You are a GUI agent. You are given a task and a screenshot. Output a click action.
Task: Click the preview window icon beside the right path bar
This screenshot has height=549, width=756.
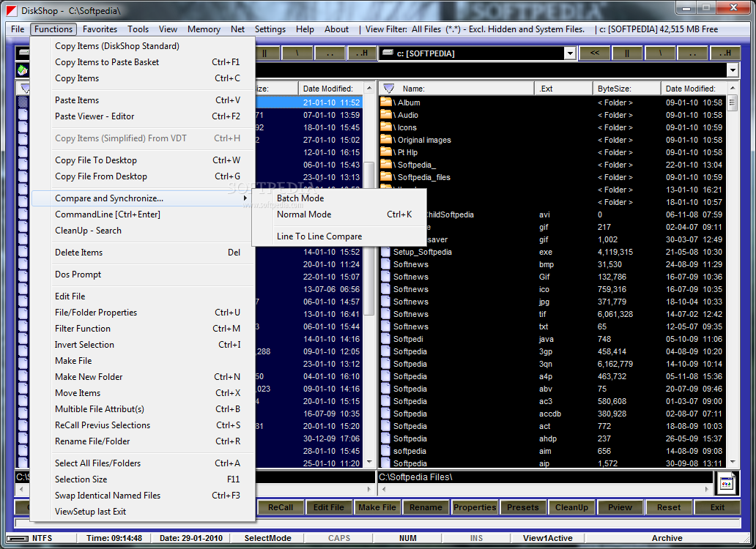(727, 484)
